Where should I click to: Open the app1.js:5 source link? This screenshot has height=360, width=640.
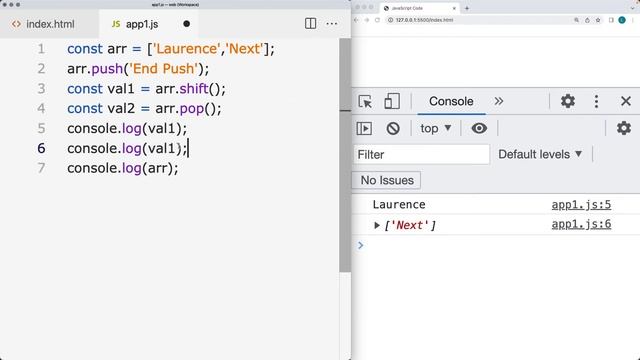coord(581,204)
